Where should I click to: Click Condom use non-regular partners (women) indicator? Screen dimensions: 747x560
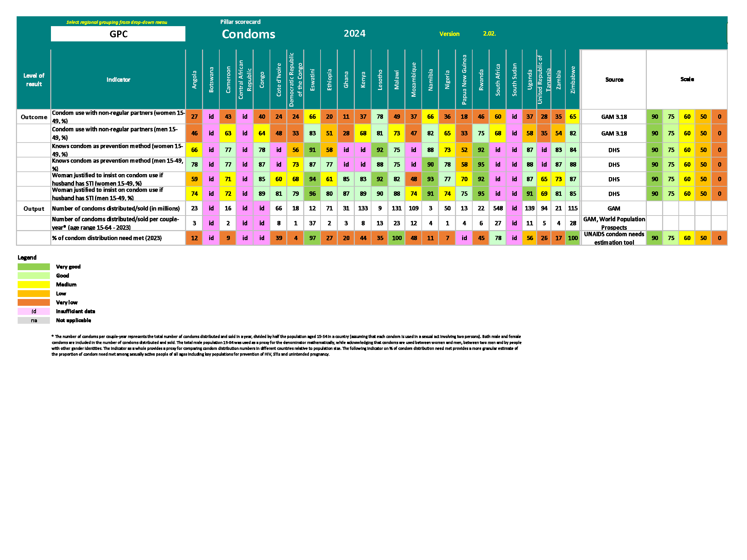(118, 117)
